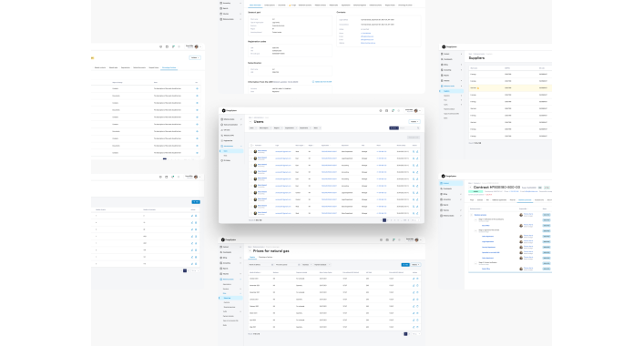Select the underlined first tab in the top-center window
The height and width of the screenshot is (346, 644).
coord(255,5)
